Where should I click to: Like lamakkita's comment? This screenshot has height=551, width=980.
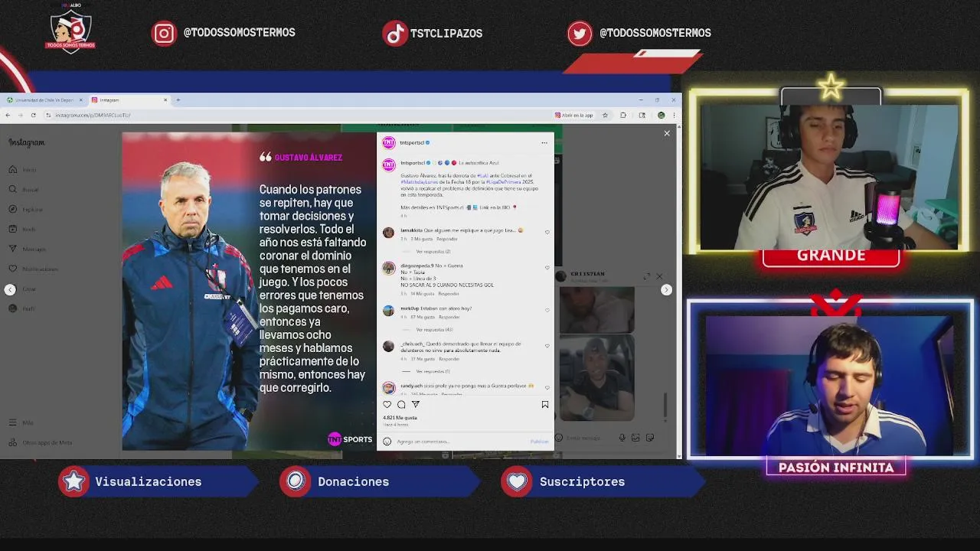[x=547, y=232]
